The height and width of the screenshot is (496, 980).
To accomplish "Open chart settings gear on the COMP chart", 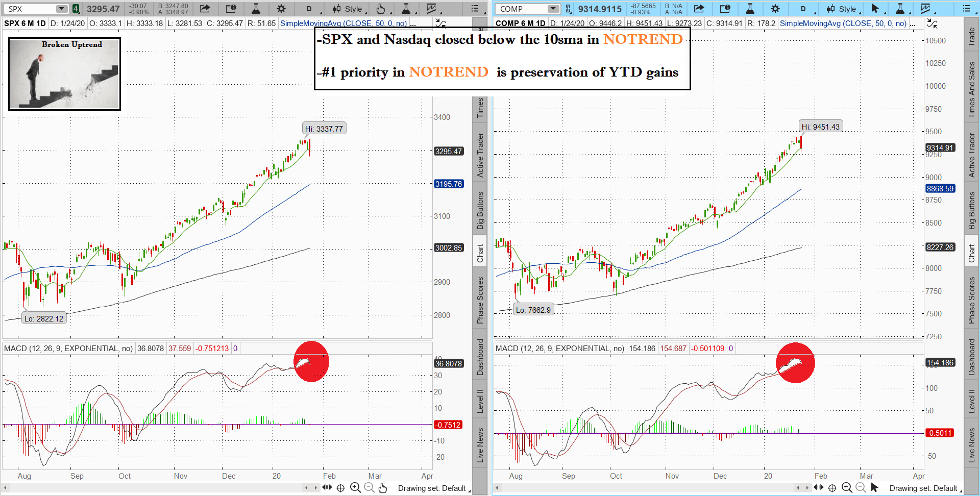I will tap(775, 9).
